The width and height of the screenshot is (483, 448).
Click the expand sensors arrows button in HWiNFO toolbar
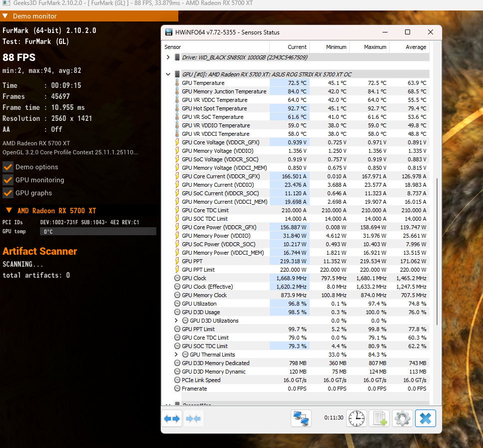(x=172, y=419)
